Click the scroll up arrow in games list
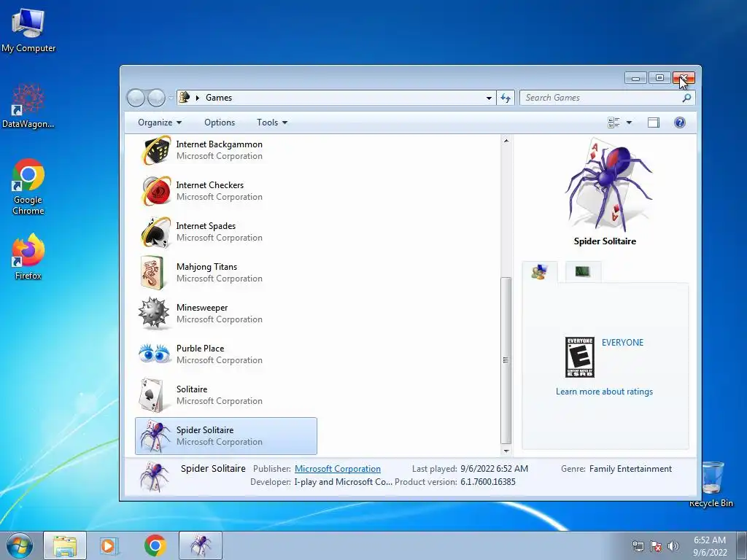Image resolution: width=747 pixels, height=560 pixels. [x=506, y=141]
